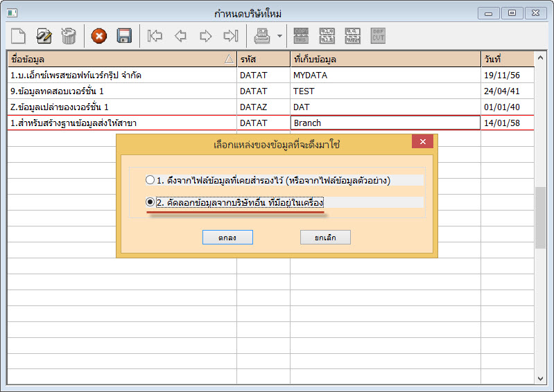Close the เลือกแหล่งของข้อมูล dialog

422,141
